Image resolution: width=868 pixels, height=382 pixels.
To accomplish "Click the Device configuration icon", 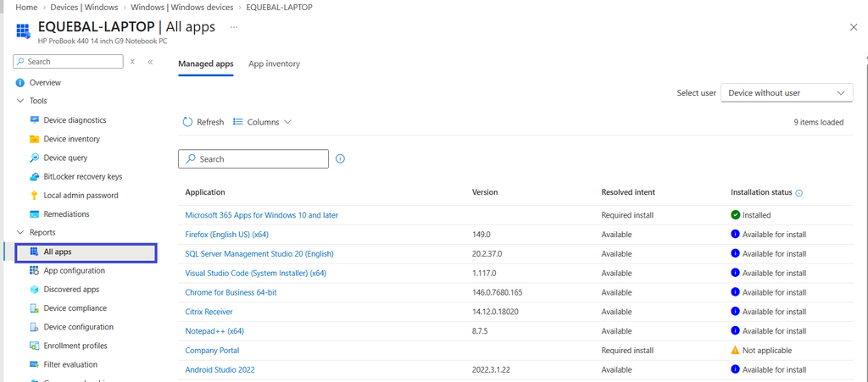I will click(x=34, y=327).
